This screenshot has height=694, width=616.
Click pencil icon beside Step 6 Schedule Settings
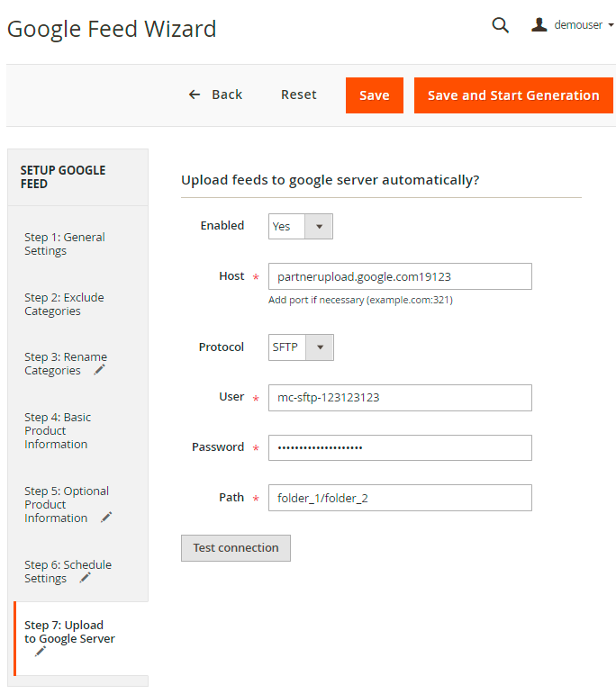(85, 578)
